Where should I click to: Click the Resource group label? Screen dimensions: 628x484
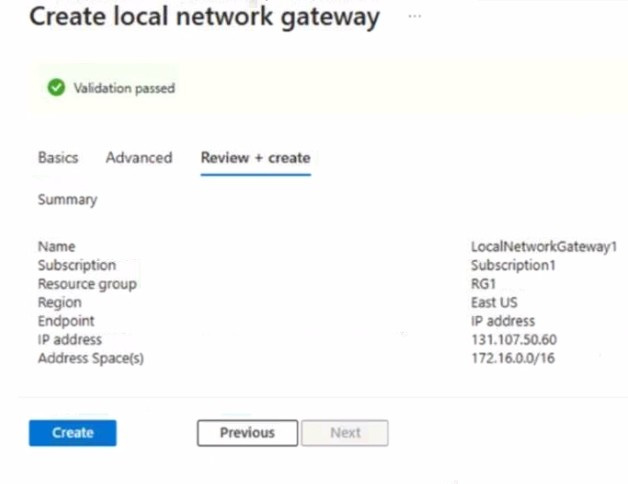[87, 284]
